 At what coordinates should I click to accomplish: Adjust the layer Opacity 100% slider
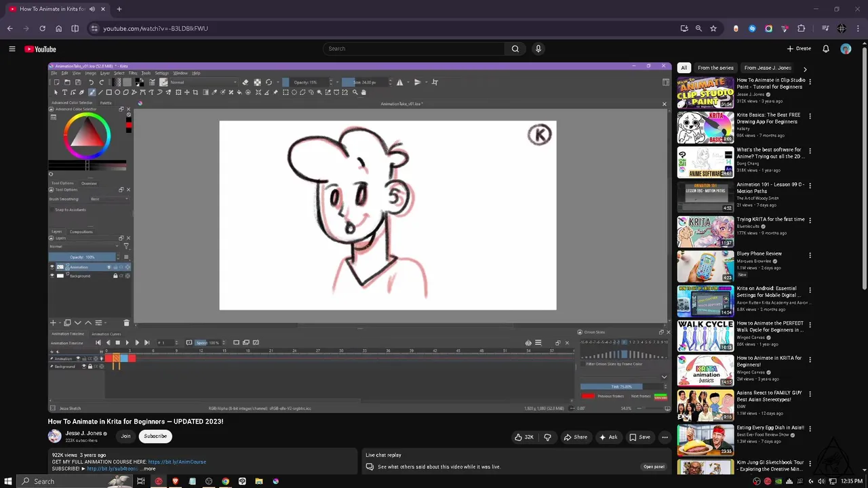pyautogui.click(x=82, y=257)
